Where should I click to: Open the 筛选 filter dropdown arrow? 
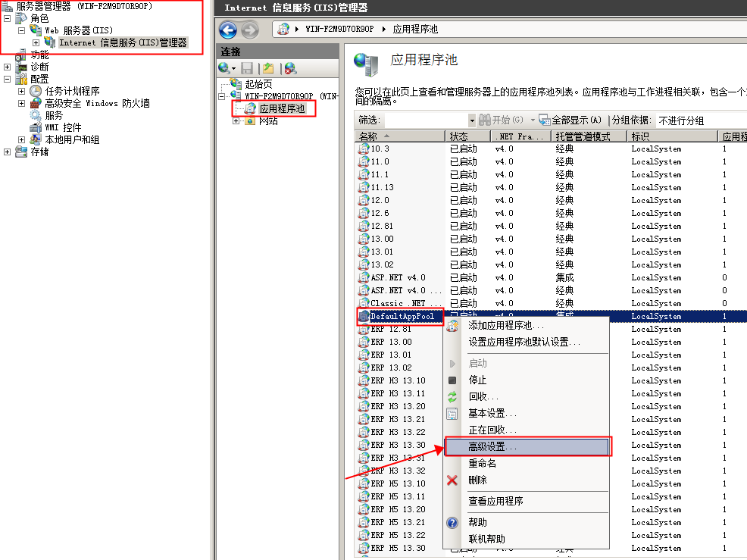471,120
